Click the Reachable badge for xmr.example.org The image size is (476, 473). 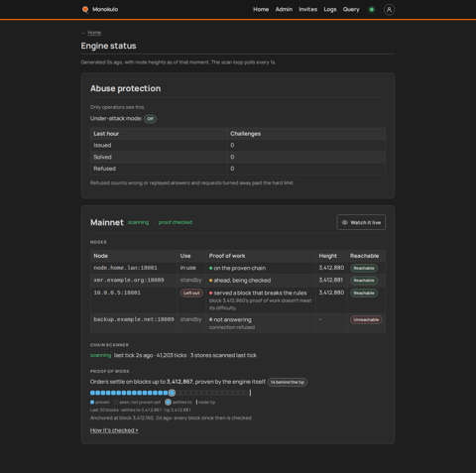tap(364, 281)
